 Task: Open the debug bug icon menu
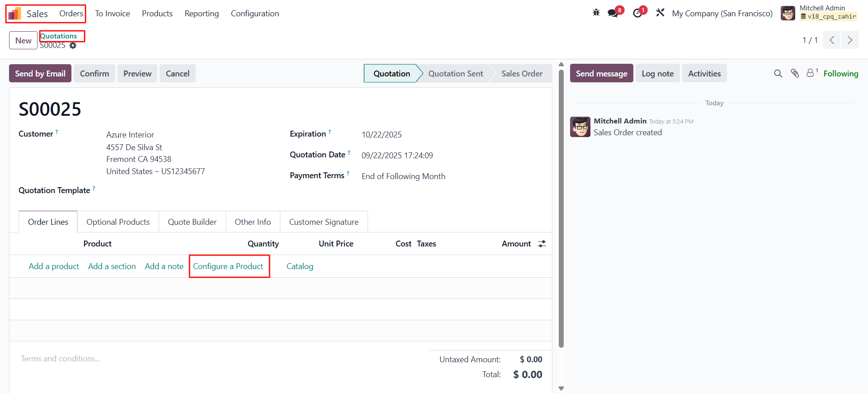tap(596, 13)
